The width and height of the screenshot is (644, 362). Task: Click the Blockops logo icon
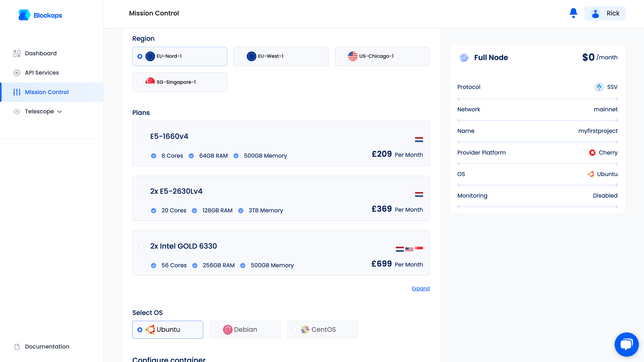(x=24, y=15)
